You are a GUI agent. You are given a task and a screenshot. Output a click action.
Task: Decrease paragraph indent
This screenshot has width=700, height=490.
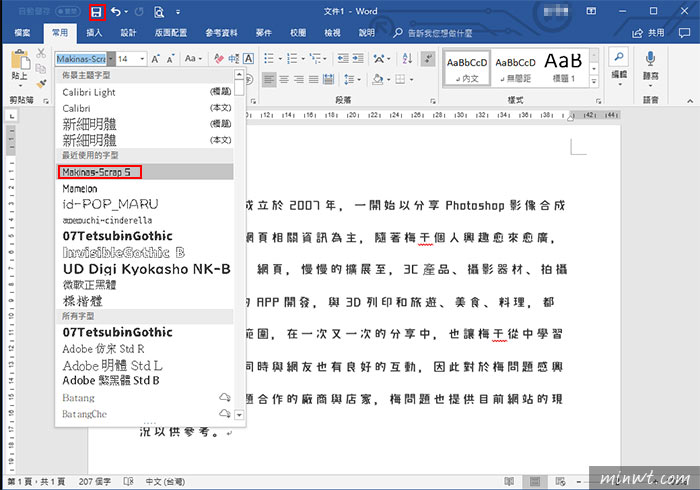click(343, 58)
